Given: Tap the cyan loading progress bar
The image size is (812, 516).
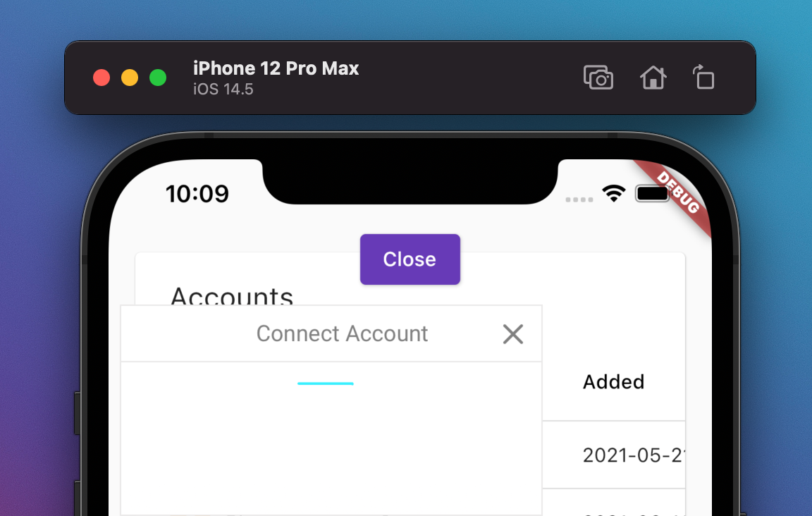Looking at the screenshot, I should [326, 382].
